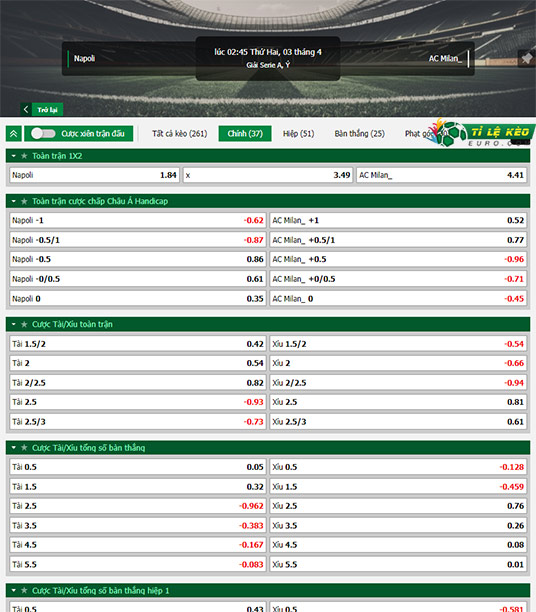
Task: Collapse the Châu Á Handicap section arrow
Action: 14,201
